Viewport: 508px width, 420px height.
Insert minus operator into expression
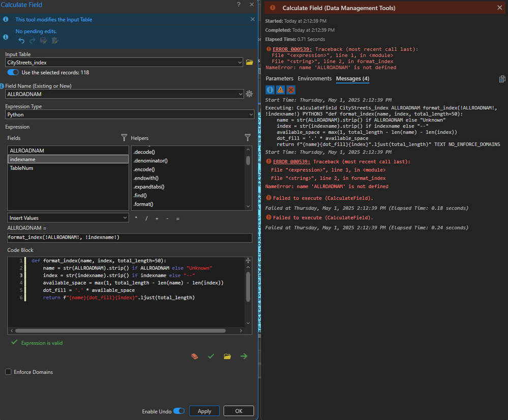pyautogui.click(x=167, y=219)
